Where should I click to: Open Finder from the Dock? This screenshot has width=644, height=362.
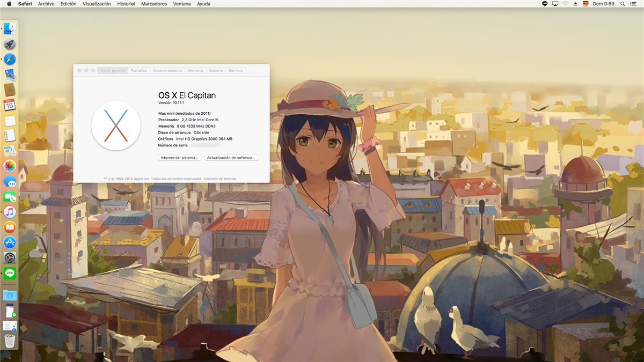(10, 28)
